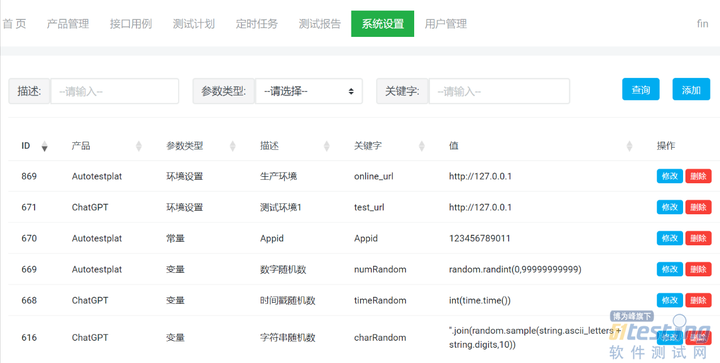Focus the 关键字 input field
The width and height of the screenshot is (720, 363).
(499, 91)
